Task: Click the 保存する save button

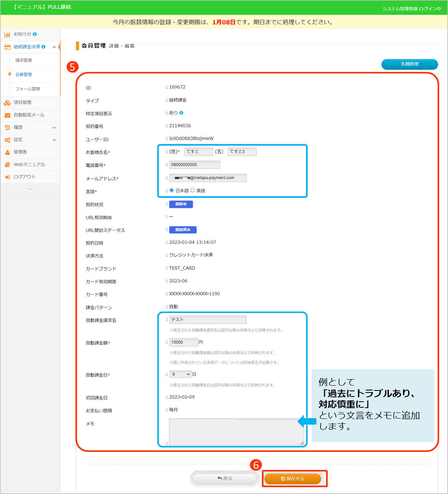Action: click(293, 479)
